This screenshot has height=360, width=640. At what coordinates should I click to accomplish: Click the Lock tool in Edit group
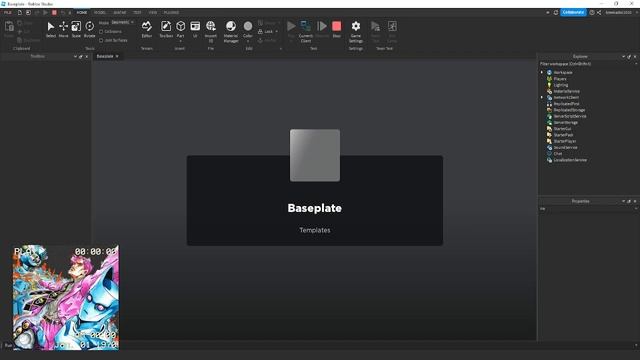click(x=267, y=31)
